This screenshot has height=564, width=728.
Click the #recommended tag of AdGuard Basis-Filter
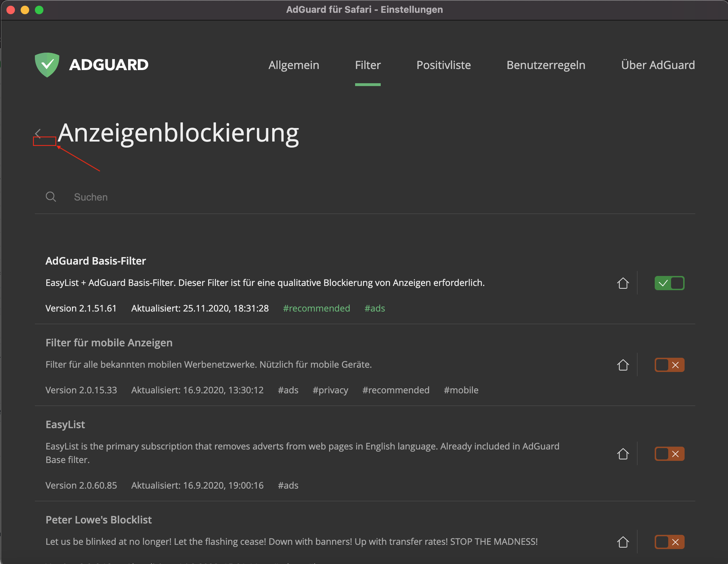[316, 308]
